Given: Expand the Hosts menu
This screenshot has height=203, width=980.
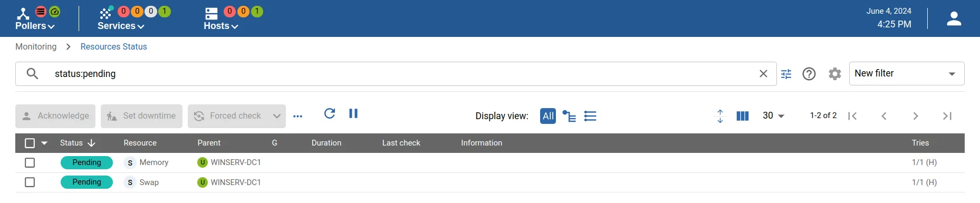Looking at the screenshot, I should [x=221, y=26].
